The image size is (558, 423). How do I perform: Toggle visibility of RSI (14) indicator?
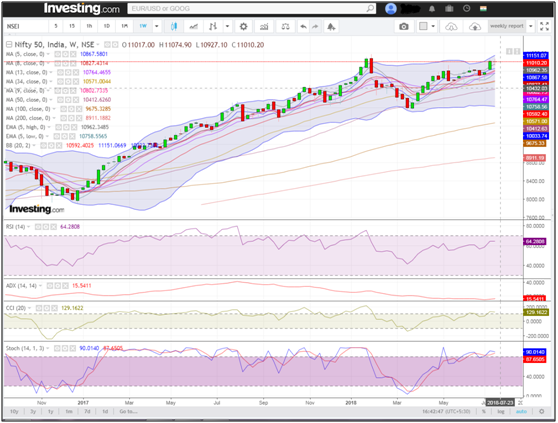tap(38, 227)
